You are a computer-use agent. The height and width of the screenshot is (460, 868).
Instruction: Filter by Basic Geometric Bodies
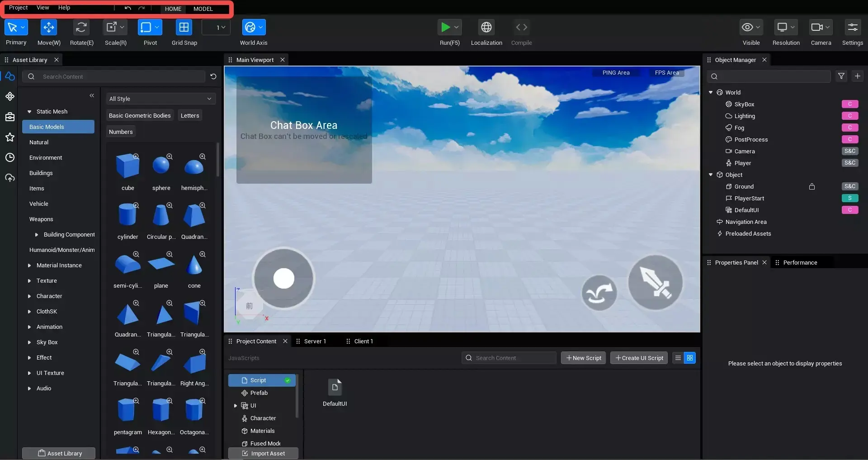tap(140, 115)
